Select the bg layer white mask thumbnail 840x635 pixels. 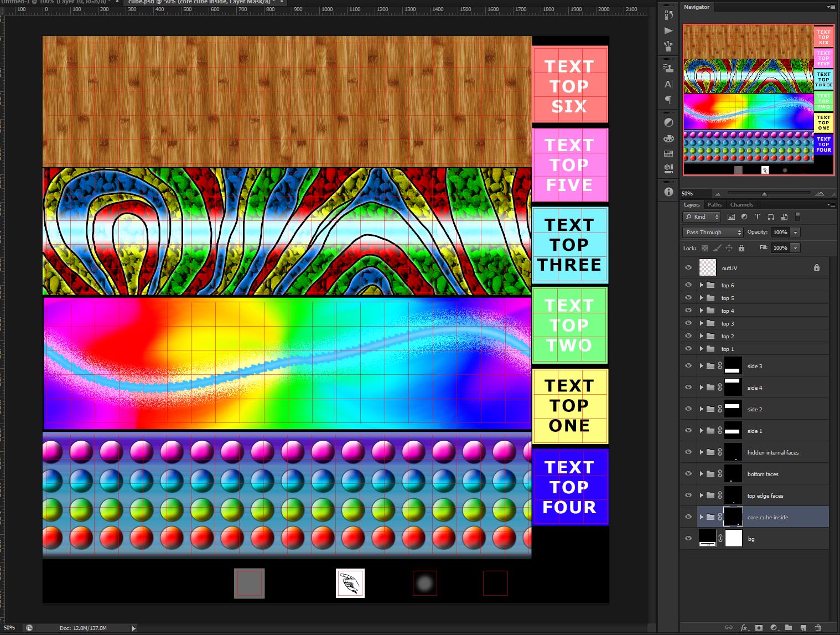(734, 538)
